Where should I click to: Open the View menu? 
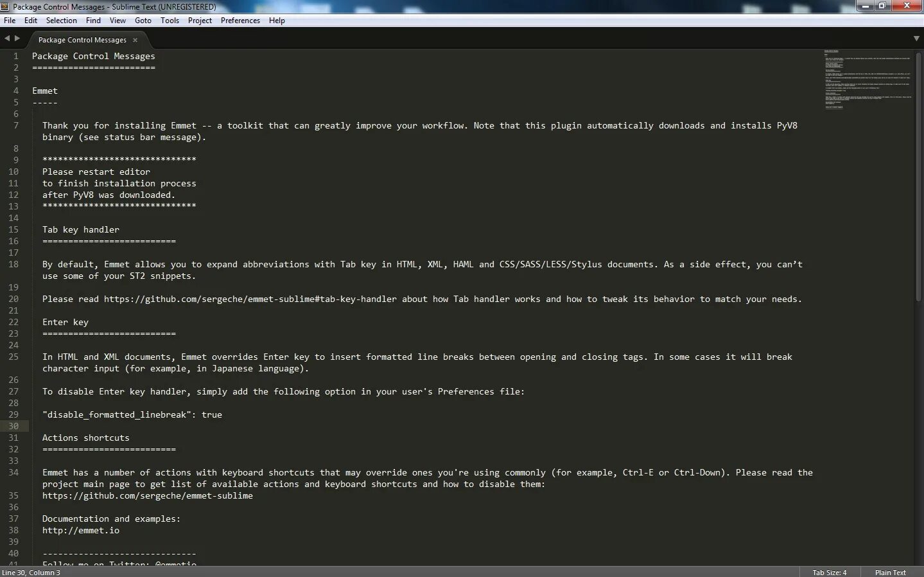(x=118, y=21)
